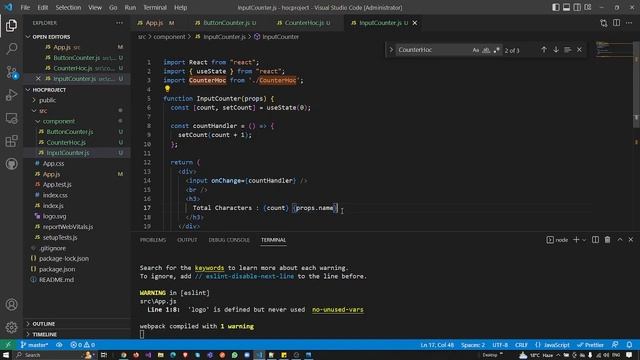
Task: Open notifications bell in status bar
Action: click(x=629, y=345)
